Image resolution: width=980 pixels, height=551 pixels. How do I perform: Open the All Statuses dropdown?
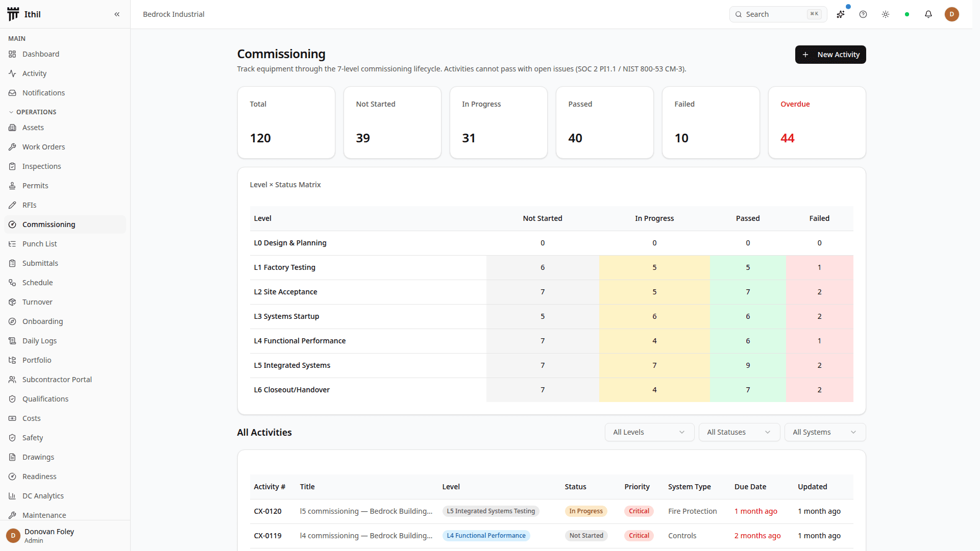click(x=739, y=432)
